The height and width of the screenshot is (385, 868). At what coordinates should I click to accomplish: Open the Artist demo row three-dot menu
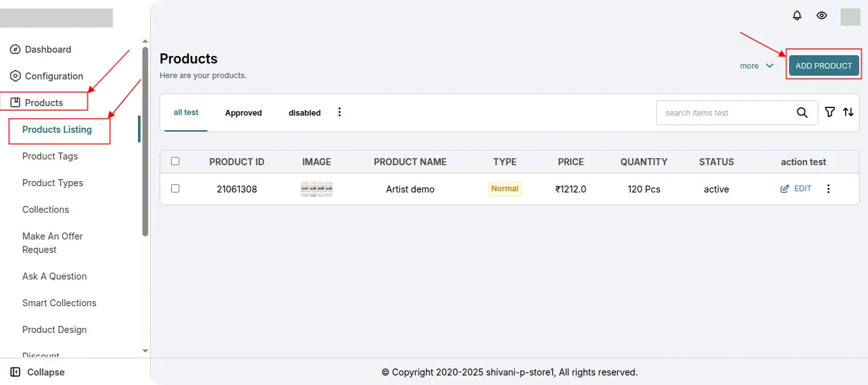828,189
